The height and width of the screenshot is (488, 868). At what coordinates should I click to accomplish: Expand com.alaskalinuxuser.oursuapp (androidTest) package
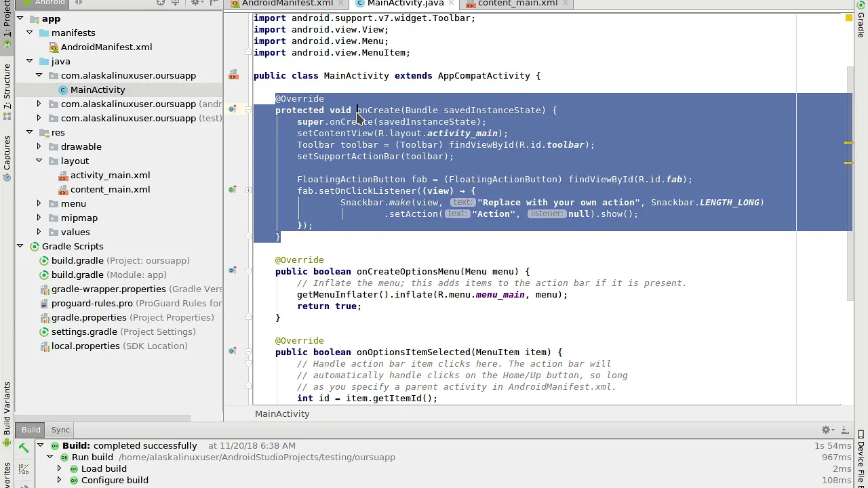(39, 104)
